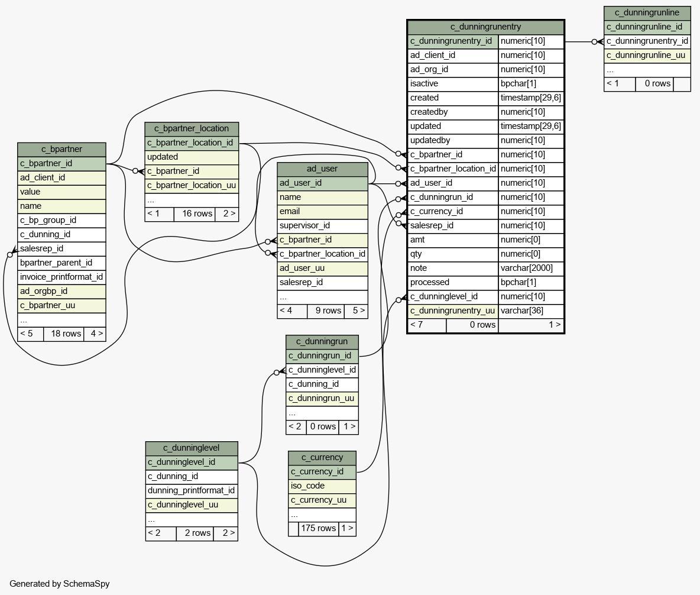The height and width of the screenshot is (595, 700).
Task: Select salesrep_id in c_bpartner table
Action: coord(61,249)
